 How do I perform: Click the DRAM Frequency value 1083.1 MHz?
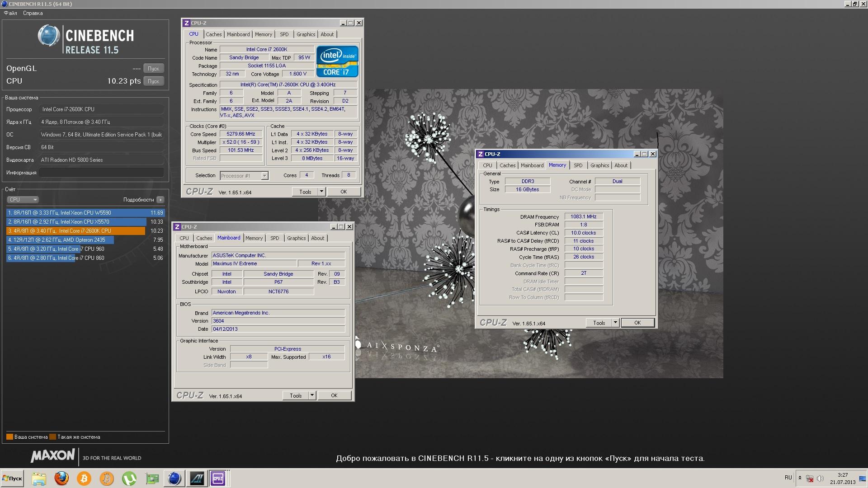pos(583,217)
